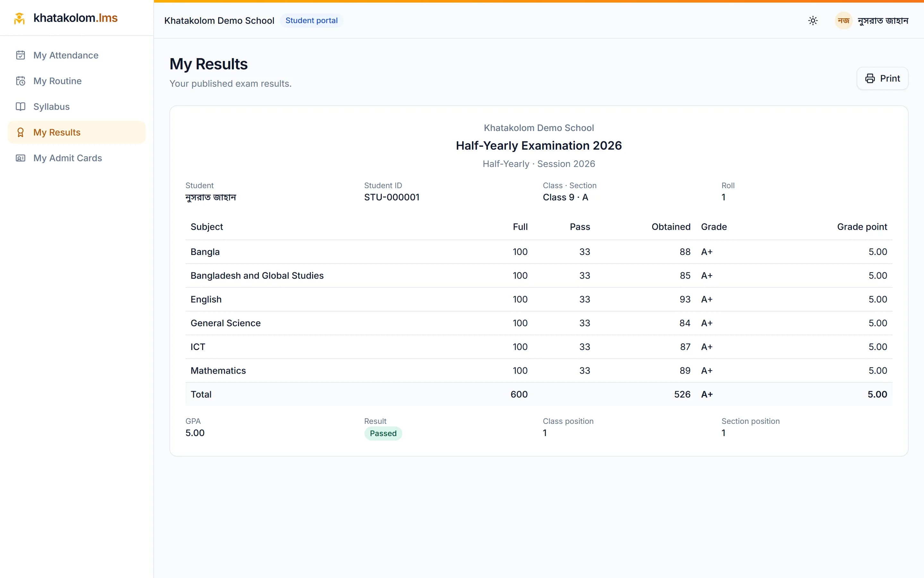This screenshot has height=578, width=924.
Task: Click the khatakolom.lms brand name
Action: coord(76,18)
